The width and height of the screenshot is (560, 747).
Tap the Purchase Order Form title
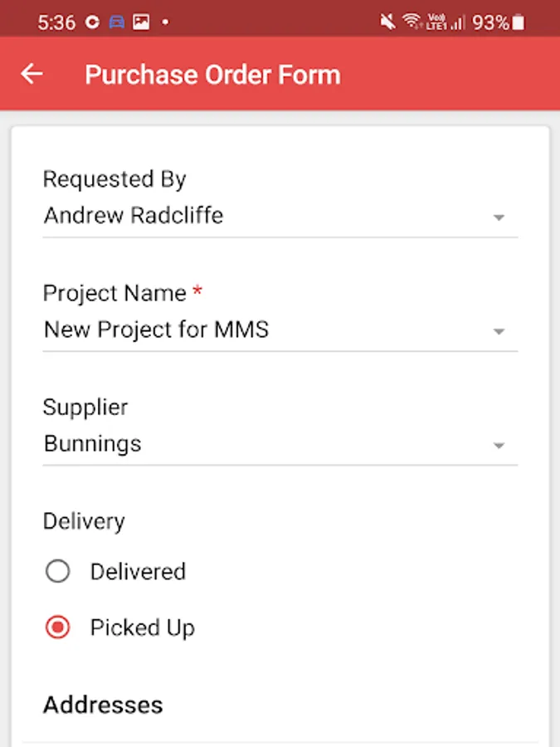tap(212, 74)
